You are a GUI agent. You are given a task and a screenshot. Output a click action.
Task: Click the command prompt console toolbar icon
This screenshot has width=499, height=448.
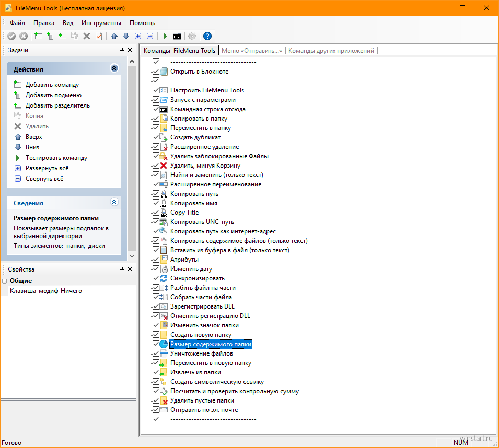177,36
